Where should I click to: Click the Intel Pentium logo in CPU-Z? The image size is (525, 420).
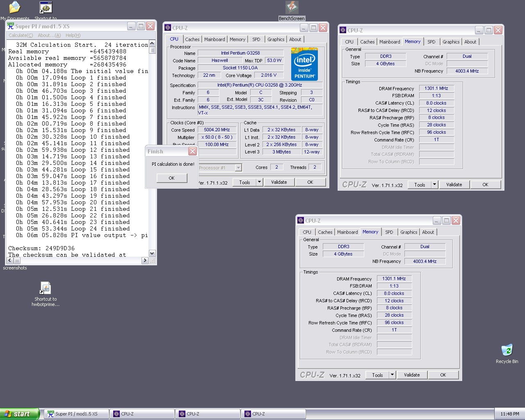click(304, 64)
